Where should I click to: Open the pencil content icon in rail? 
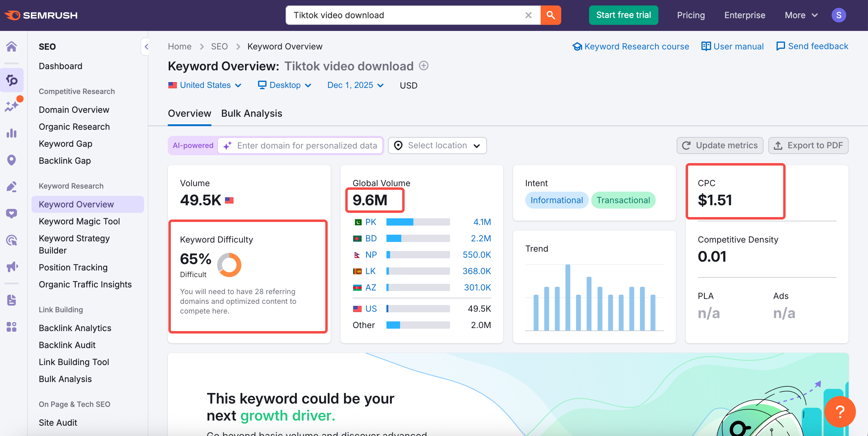[x=12, y=186]
